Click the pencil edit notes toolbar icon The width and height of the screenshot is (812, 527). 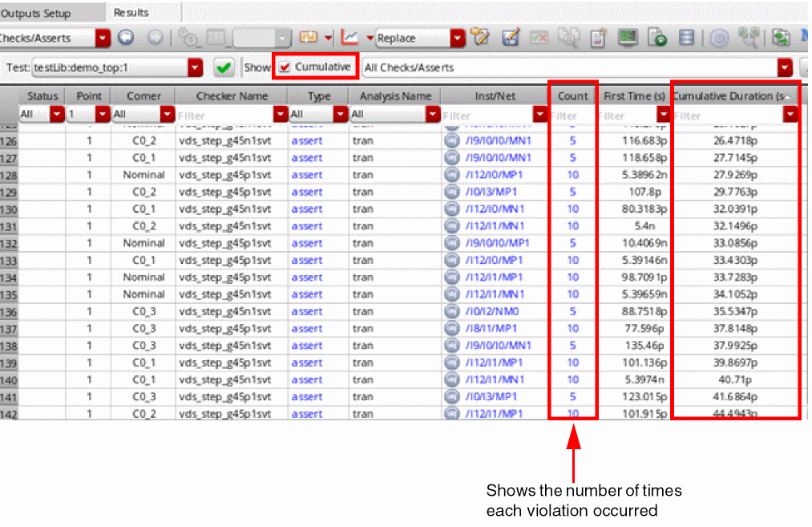[x=510, y=38]
